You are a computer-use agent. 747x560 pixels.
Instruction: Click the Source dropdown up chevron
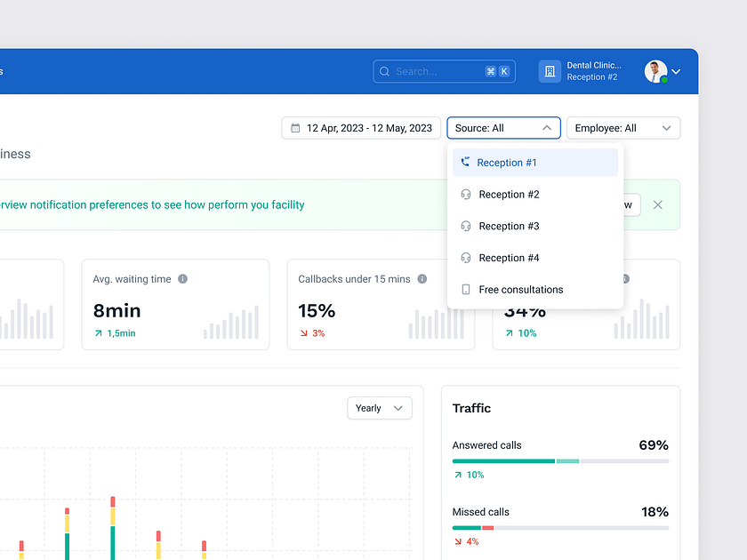(547, 128)
